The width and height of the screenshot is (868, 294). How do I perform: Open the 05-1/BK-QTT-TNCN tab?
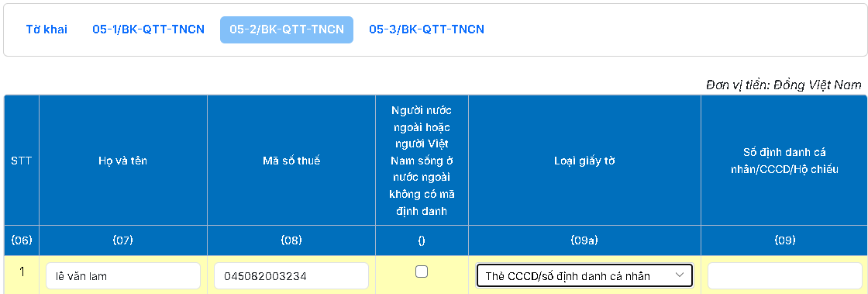[x=148, y=29]
